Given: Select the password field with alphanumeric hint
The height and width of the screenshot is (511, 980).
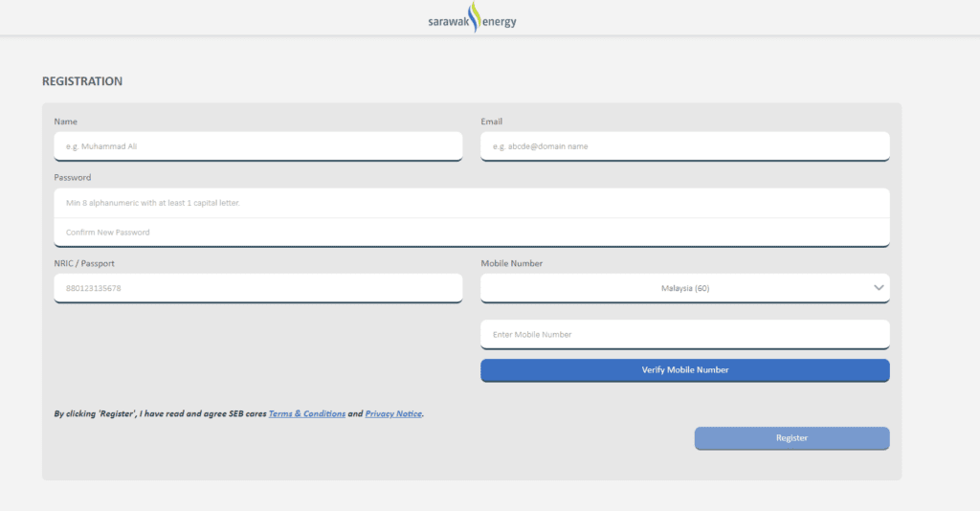Looking at the screenshot, I should [x=472, y=203].
